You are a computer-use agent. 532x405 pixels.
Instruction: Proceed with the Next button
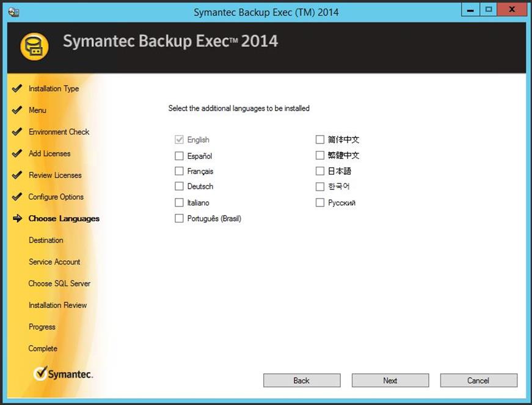tap(390, 380)
